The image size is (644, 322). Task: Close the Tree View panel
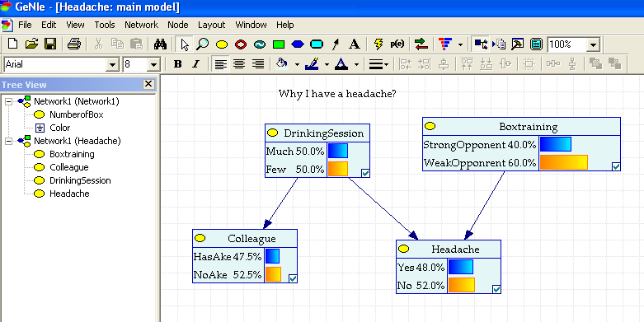tap(148, 85)
